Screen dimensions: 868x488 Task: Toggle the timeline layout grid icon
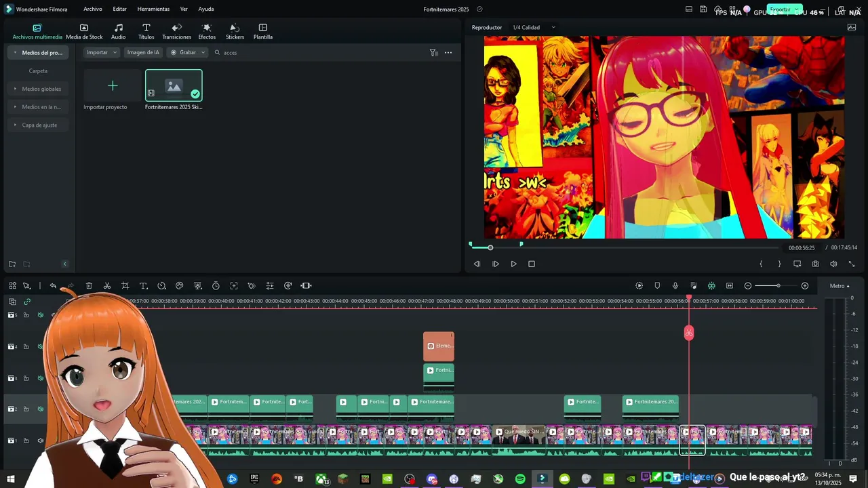pyautogui.click(x=12, y=285)
